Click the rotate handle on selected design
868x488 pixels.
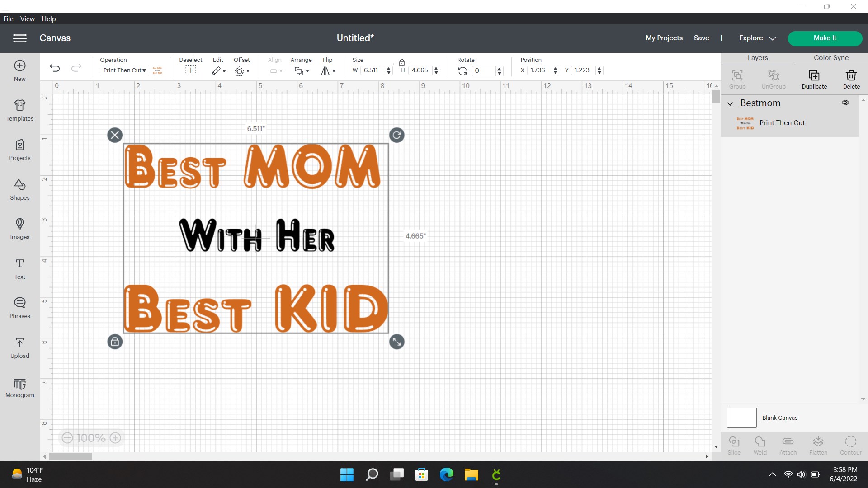(x=397, y=135)
